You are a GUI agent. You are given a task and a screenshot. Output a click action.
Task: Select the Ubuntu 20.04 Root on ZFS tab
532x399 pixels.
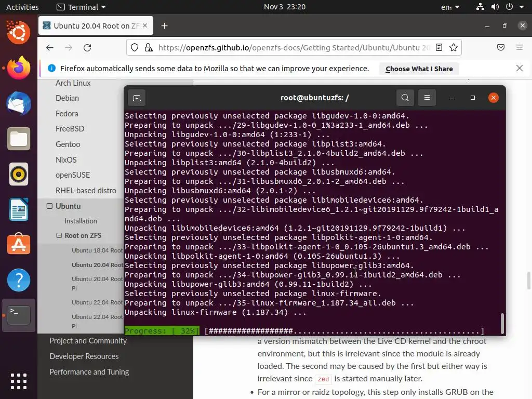(96, 25)
